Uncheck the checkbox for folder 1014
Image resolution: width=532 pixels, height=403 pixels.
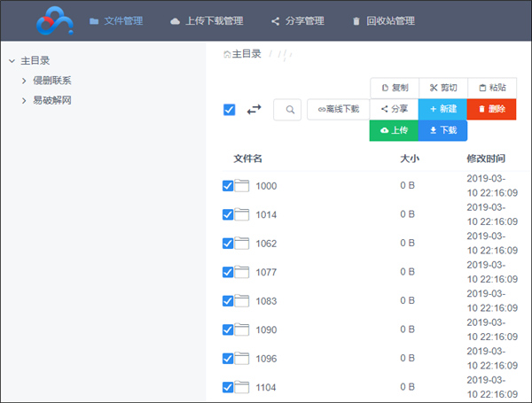point(228,214)
